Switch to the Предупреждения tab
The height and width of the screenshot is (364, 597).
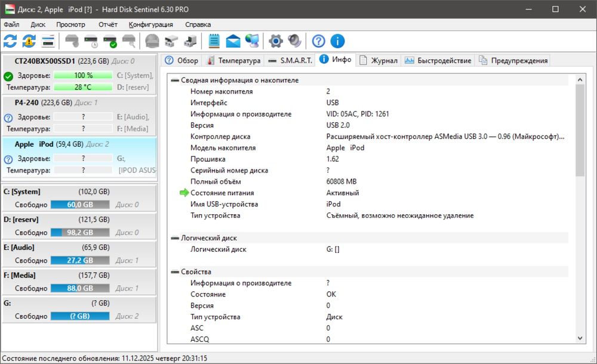[x=513, y=60]
